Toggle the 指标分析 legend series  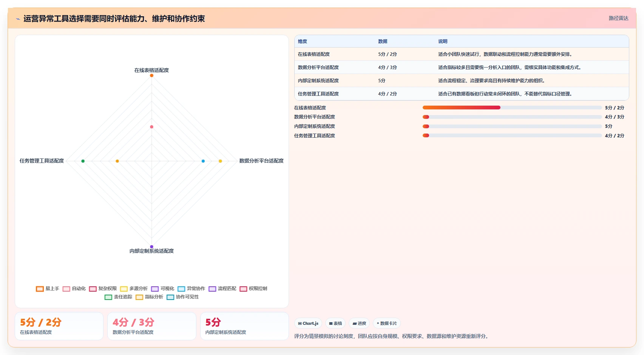click(x=149, y=297)
